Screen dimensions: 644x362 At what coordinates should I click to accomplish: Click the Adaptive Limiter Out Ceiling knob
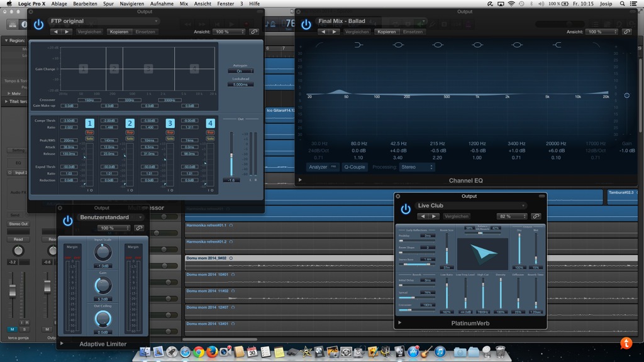(103, 319)
